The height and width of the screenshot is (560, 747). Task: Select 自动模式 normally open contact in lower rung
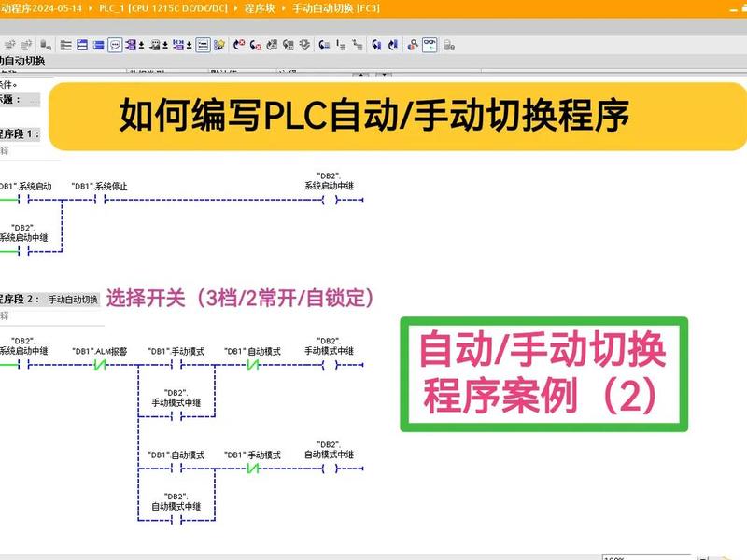pos(176,469)
